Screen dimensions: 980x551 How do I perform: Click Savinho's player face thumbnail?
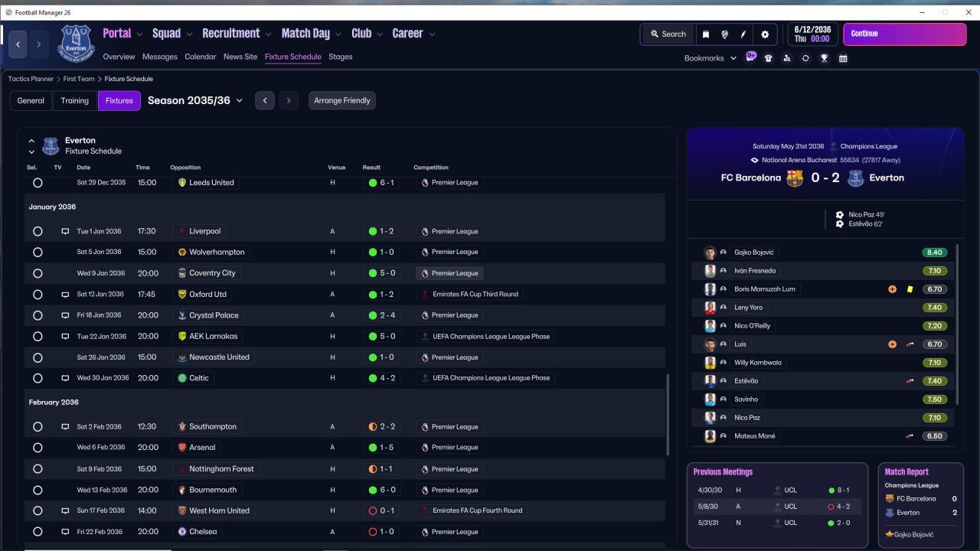click(x=710, y=399)
